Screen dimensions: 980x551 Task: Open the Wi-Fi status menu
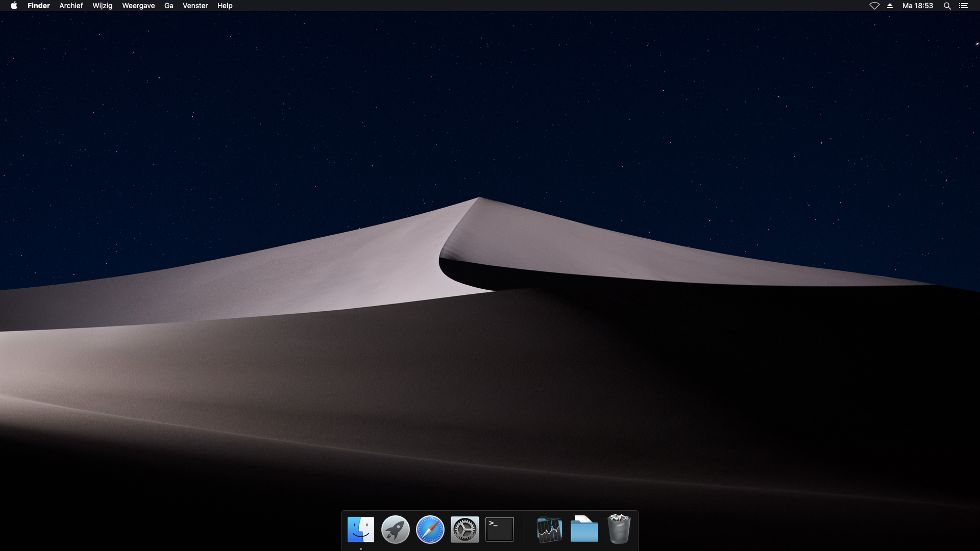(x=874, y=6)
